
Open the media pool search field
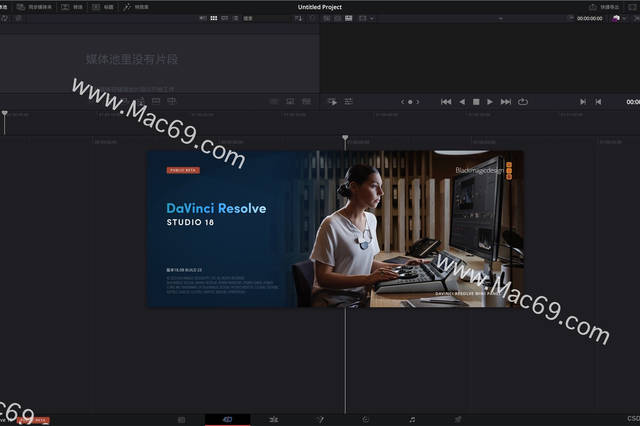[265, 18]
